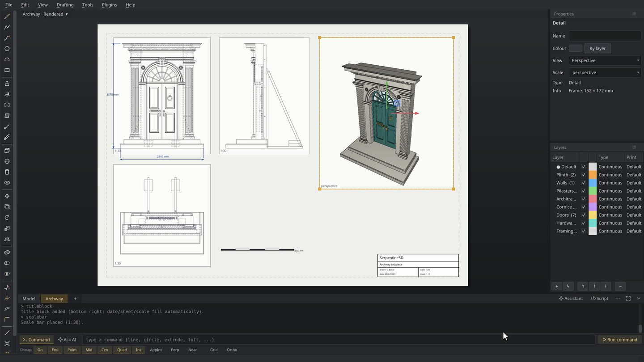Pick the Arc tool

pos(7,59)
